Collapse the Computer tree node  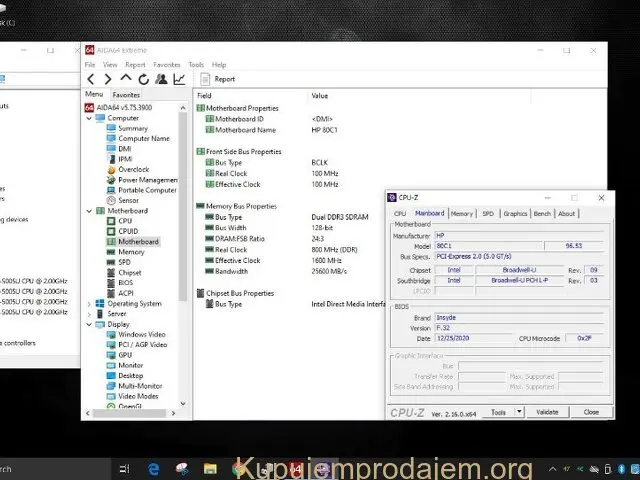(x=89, y=118)
